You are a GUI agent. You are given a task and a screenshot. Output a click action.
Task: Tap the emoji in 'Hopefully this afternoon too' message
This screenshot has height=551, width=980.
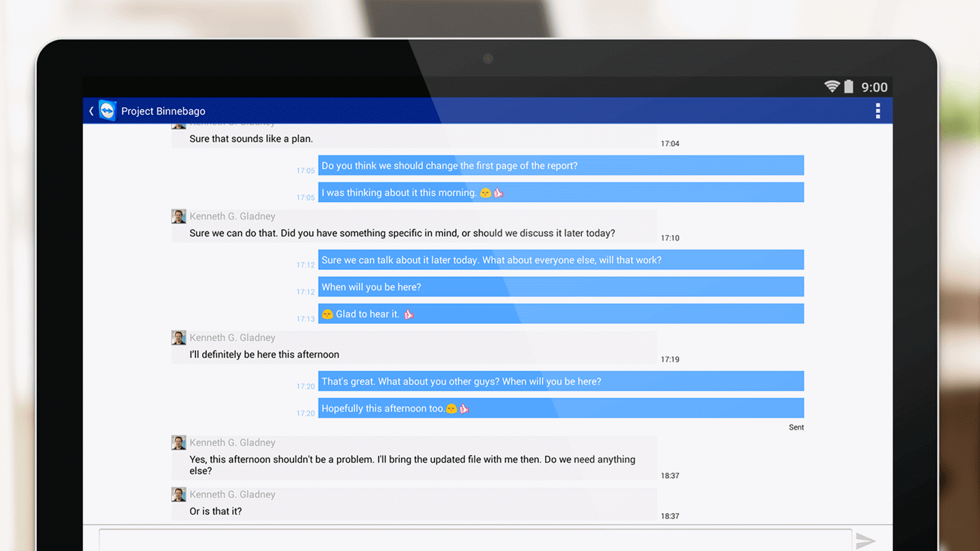coord(451,408)
